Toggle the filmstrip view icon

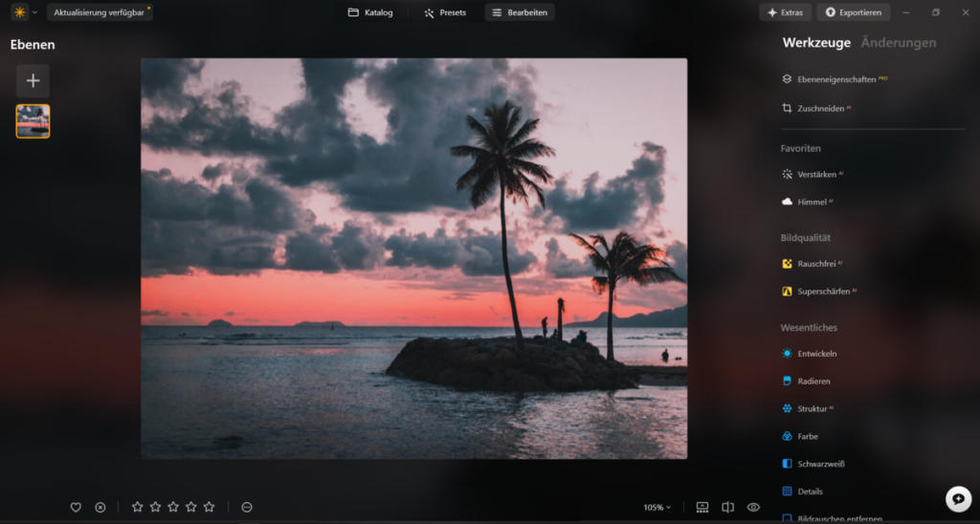pyautogui.click(x=702, y=507)
